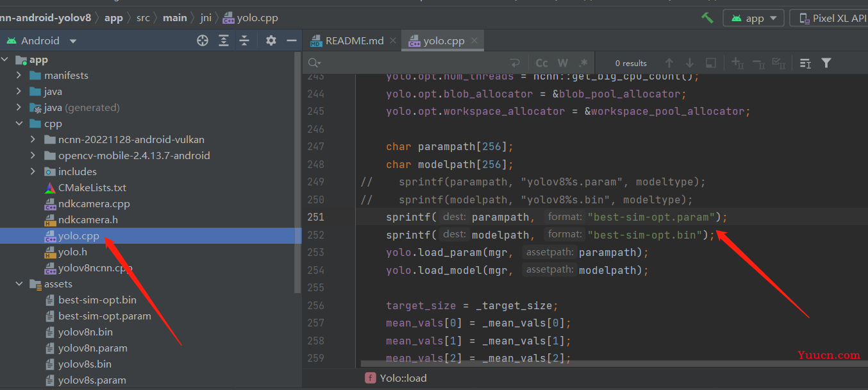The image size is (868, 390).
Task: Select yolov8ncnn.cpp file
Action: click(95, 267)
